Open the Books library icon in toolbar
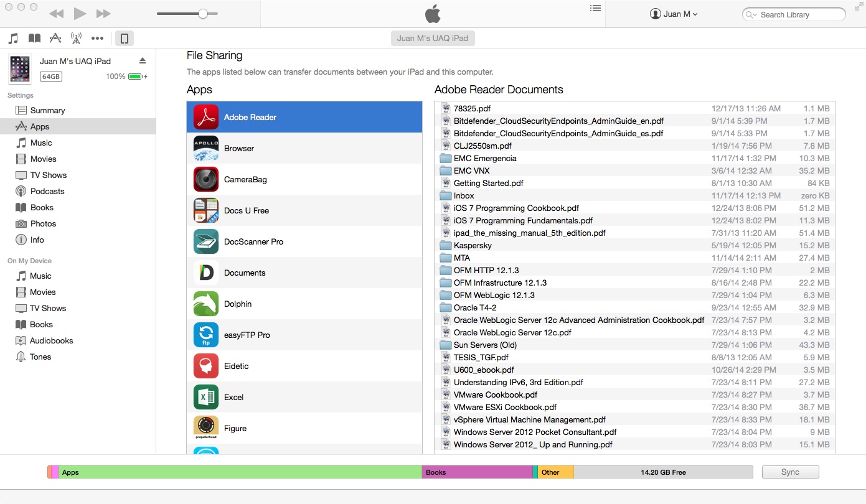The width and height of the screenshot is (866, 504). (x=35, y=39)
